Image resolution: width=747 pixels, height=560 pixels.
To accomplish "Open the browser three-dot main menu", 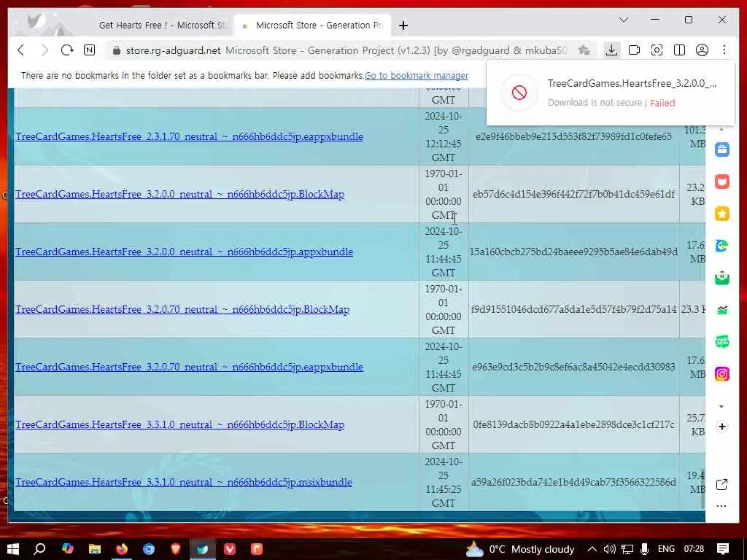I will tap(724, 50).
